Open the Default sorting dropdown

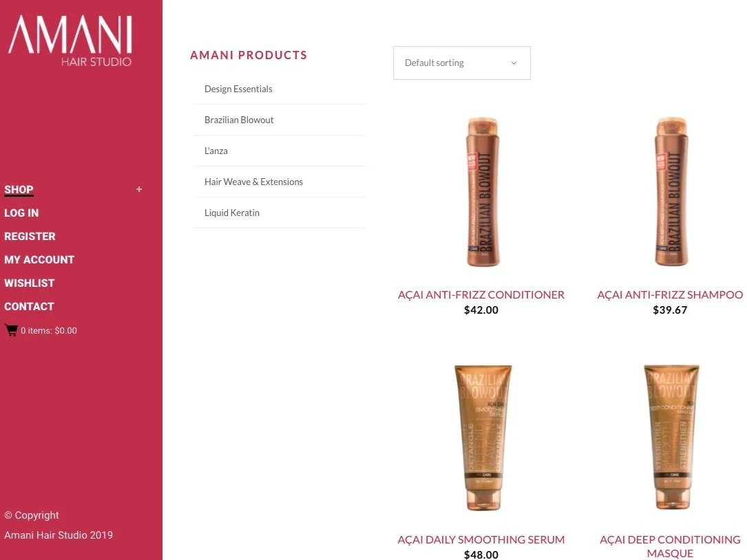click(x=462, y=63)
